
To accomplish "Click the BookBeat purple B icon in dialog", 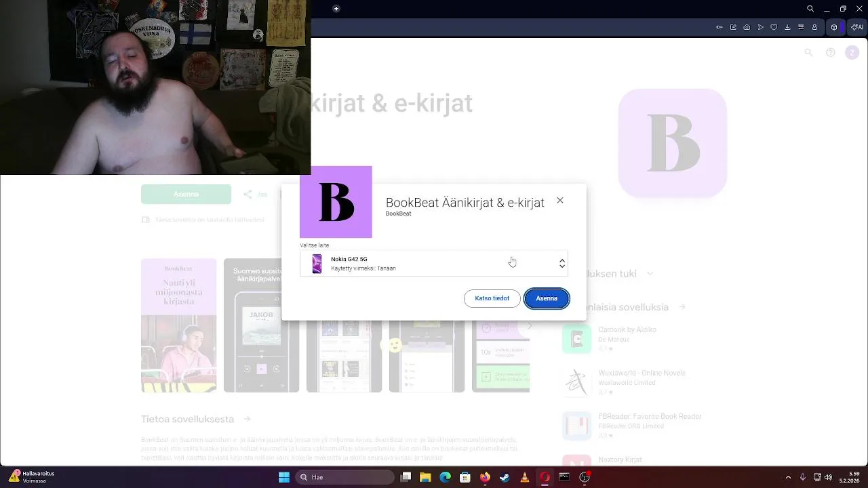I will 336,202.
